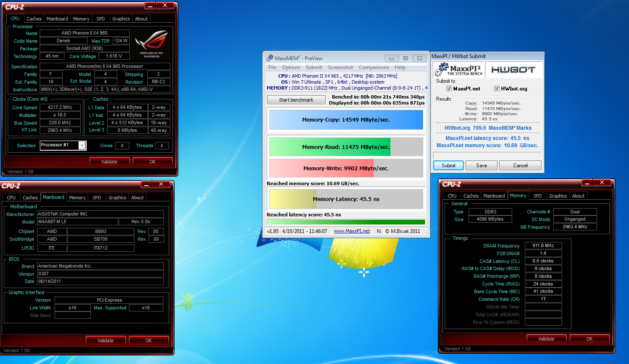Viewport: 629px width, 364px height.
Task: Close the MaxxMEM PreView window
Action: point(420,58)
